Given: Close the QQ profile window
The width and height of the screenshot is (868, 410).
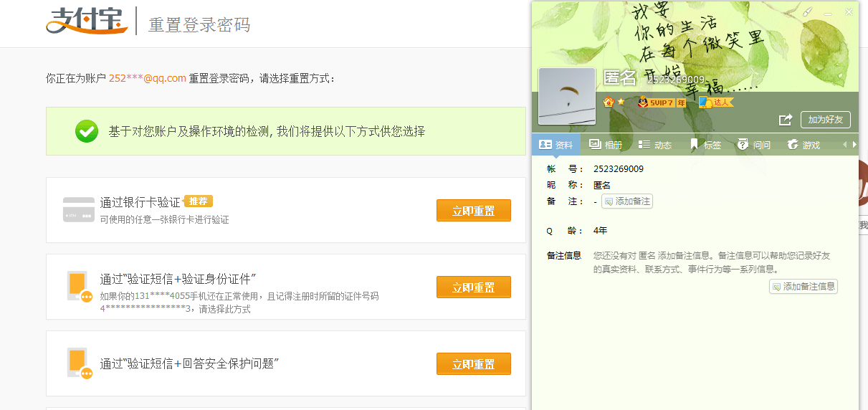Looking at the screenshot, I should tap(849, 12).
